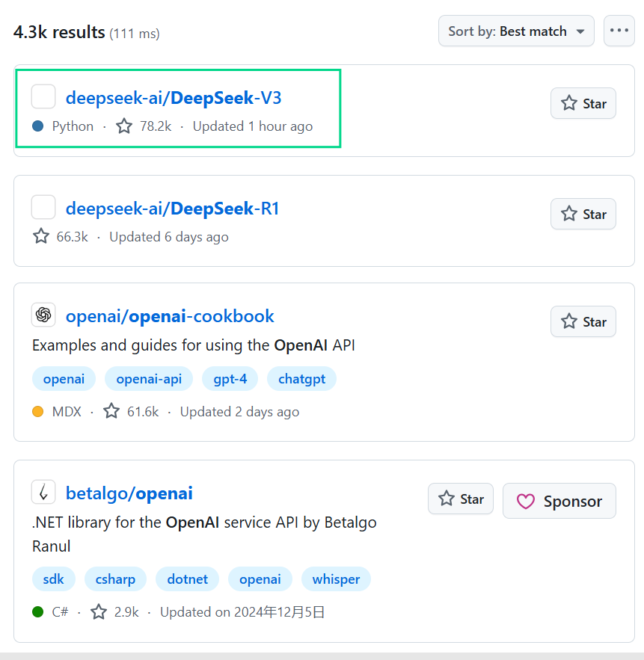Star the openai-cookbook repository

click(583, 321)
